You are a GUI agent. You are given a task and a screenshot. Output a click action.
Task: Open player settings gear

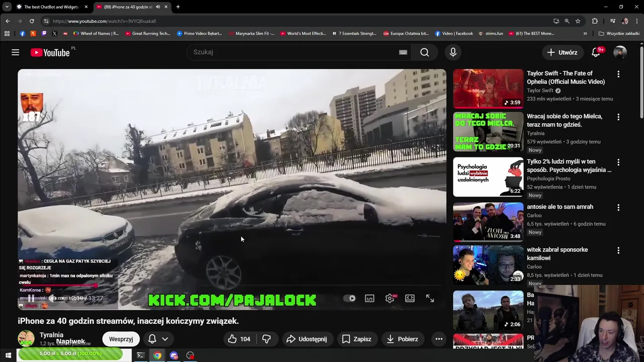point(390,298)
